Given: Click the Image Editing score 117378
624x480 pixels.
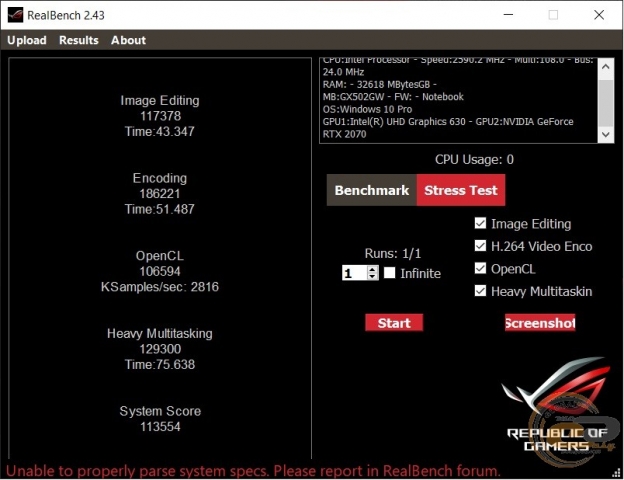Looking at the screenshot, I should pos(160,116).
